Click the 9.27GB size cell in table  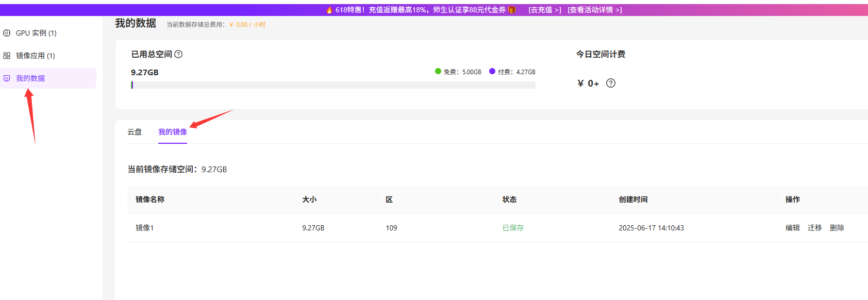click(313, 228)
